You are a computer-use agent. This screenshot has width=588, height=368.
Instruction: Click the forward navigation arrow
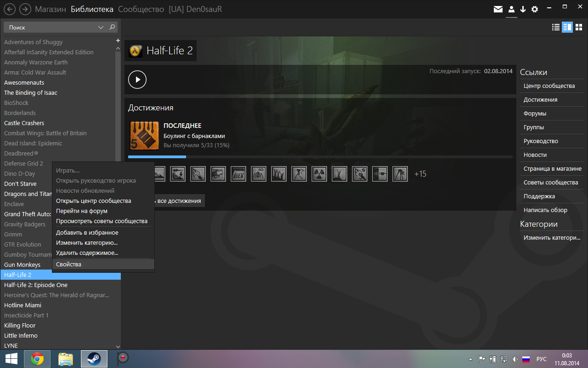(25, 9)
